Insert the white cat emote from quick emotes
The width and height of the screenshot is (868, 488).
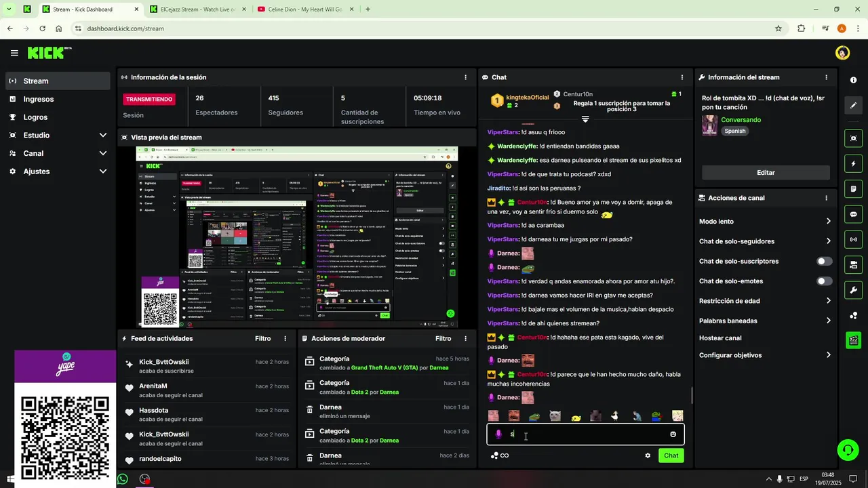click(x=555, y=415)
